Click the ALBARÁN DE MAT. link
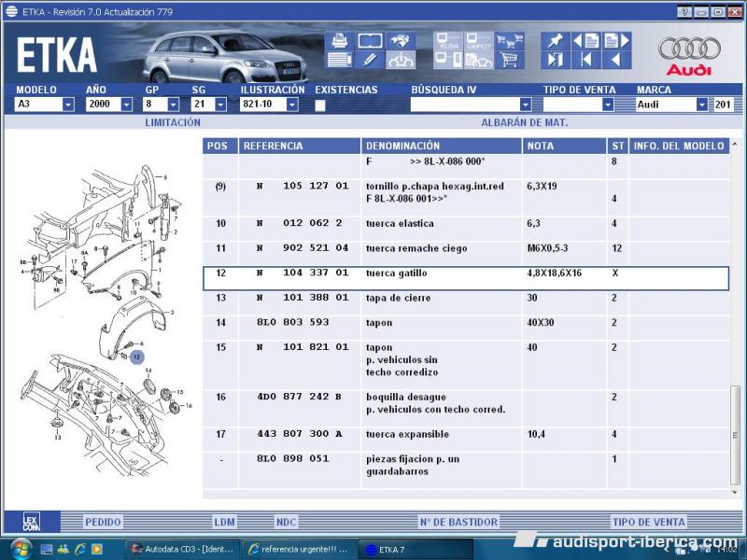Image resolution: width=747 pixels, height=560 pixels. (x=525, y=122)
